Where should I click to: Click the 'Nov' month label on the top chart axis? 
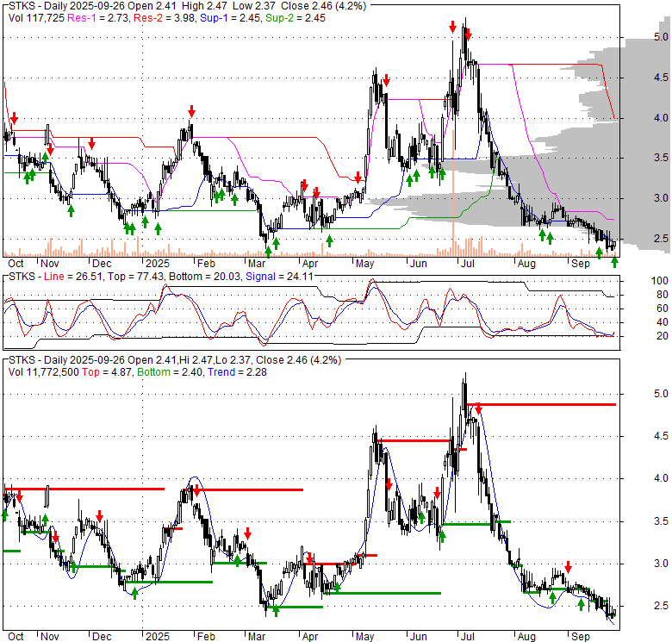50,263
